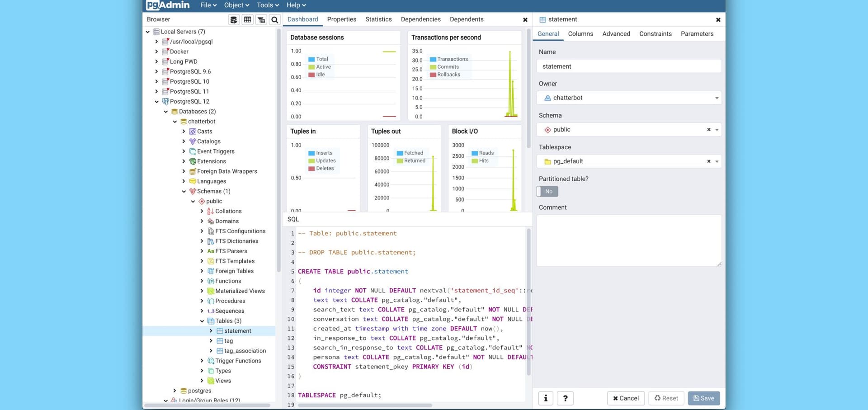This screenshot has height=410, width=868.
Task: Click the Foreign Data Wrappers icon
Action: (x=193, y=171)
